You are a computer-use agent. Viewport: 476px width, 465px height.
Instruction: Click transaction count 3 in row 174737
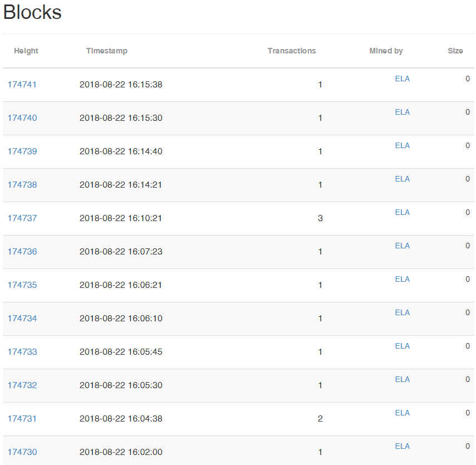320,218
